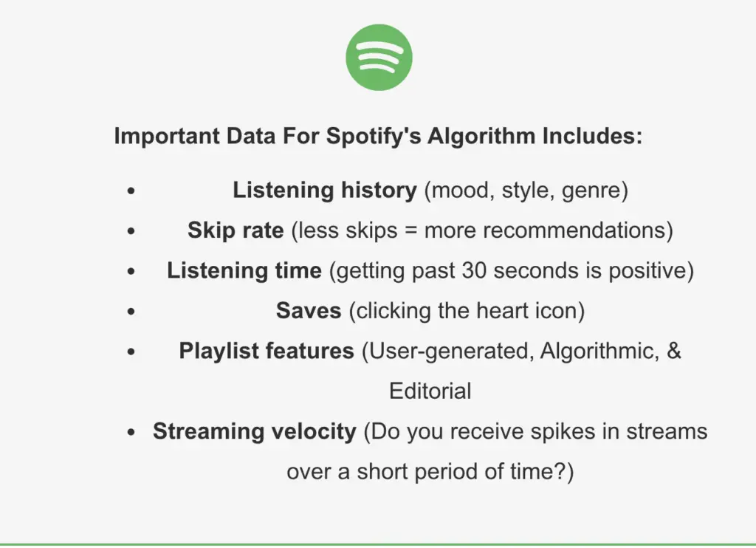756x548 pixels.
Task: Click the word 'Editorial'
Action: coord(430,391)
